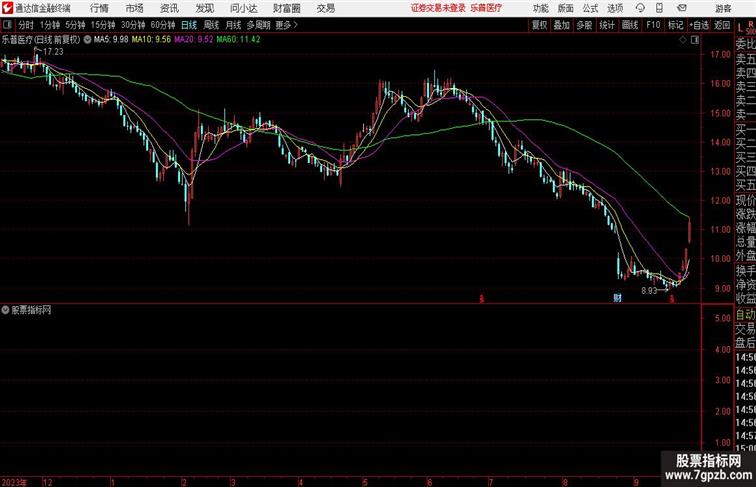
Task: Open the 功能 menu
Action: (541, 8)
